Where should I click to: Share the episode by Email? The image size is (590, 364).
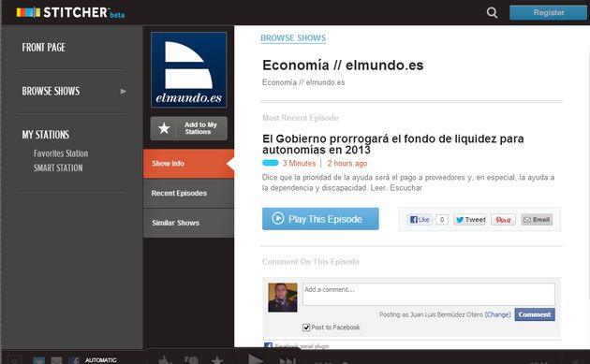point(537,220)
